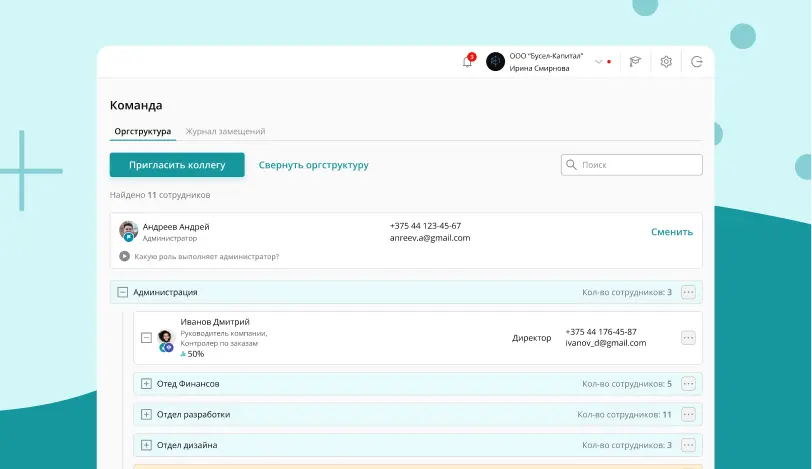
Task: Expand the Отдел разработки department
Action: point(146,414)
